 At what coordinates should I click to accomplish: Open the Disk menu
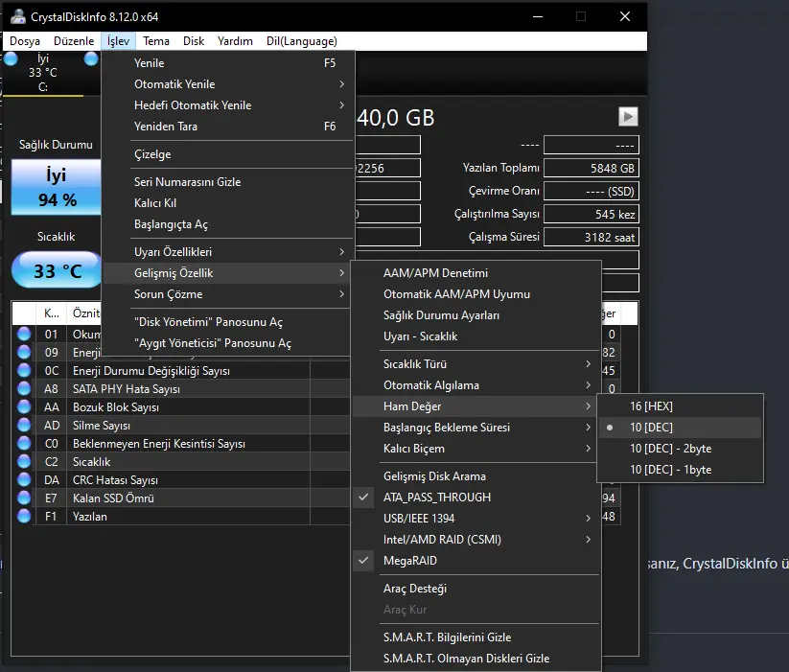pyautogui.click(x=194, y=41)
